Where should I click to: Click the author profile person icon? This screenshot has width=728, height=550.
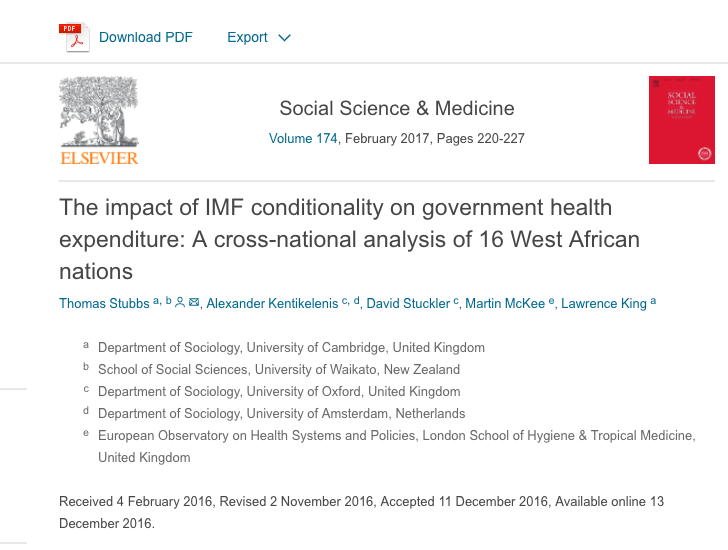[180, 302]
